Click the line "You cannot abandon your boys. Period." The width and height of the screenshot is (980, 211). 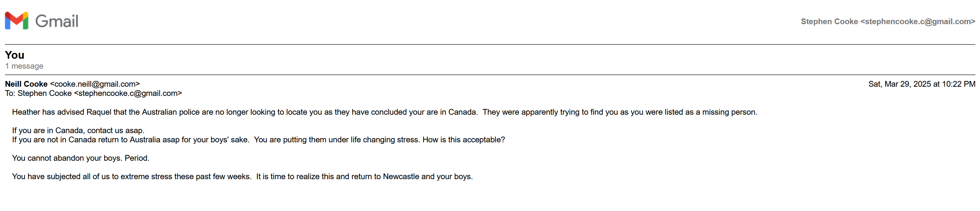click(x=80, y=158)
